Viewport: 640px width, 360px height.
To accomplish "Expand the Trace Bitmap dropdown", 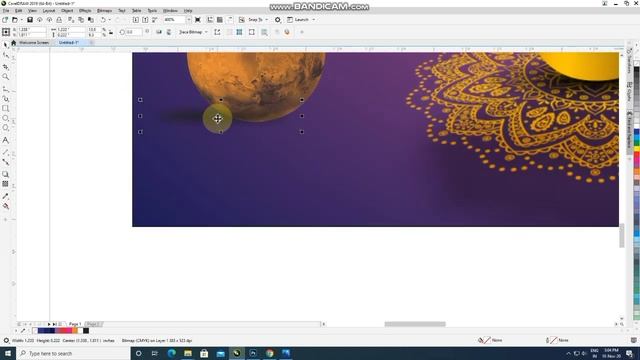I will 206,32.
